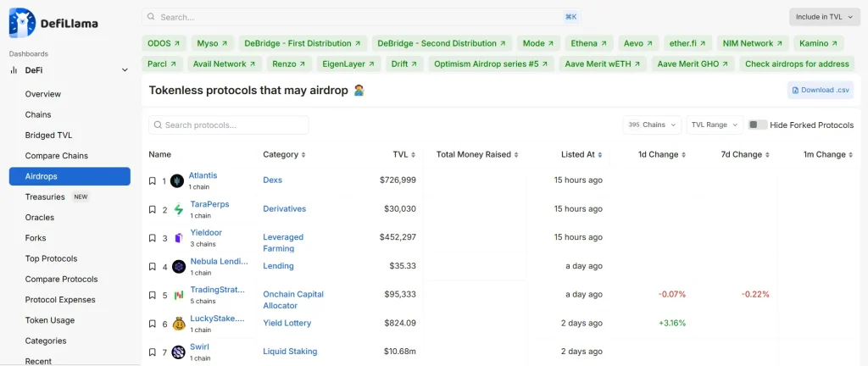The image size is (868, 366).
Task: Click the Yieldoor protocol logo
Action: (178, 238)
